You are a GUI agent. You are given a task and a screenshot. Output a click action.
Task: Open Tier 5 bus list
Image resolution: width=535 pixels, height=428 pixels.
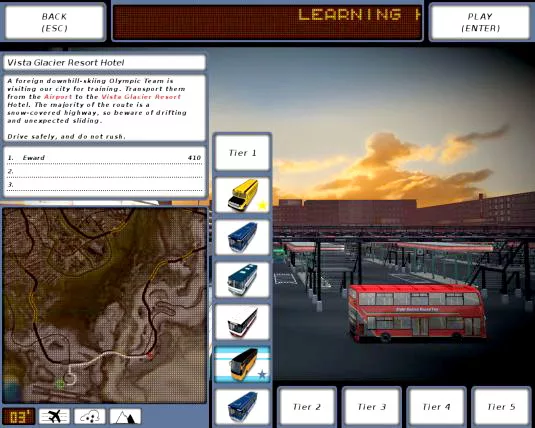tap(501, 406)
